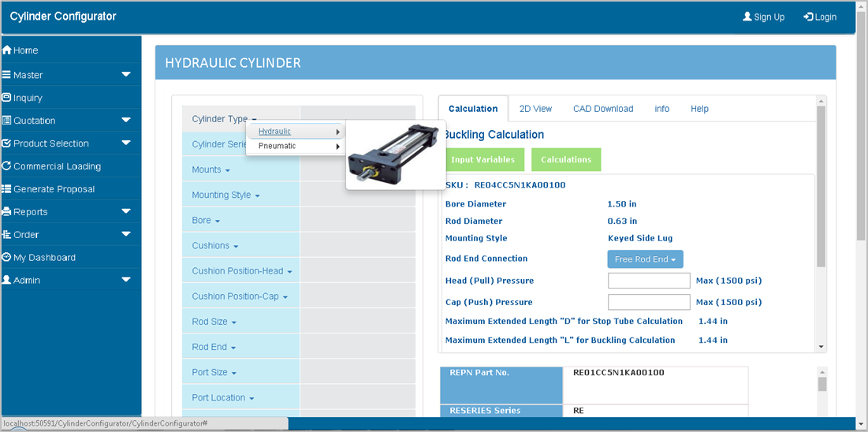Click the RESERIES Series value RE
The width and height of the screenshot is (868, 432).
point(579,411)
